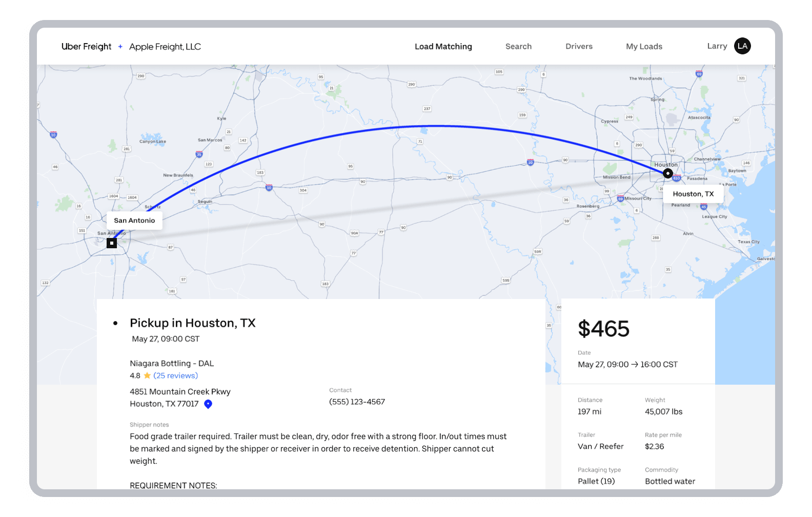Click the San Antonio map label
The image size is (812, 517).
pos(134,221)
